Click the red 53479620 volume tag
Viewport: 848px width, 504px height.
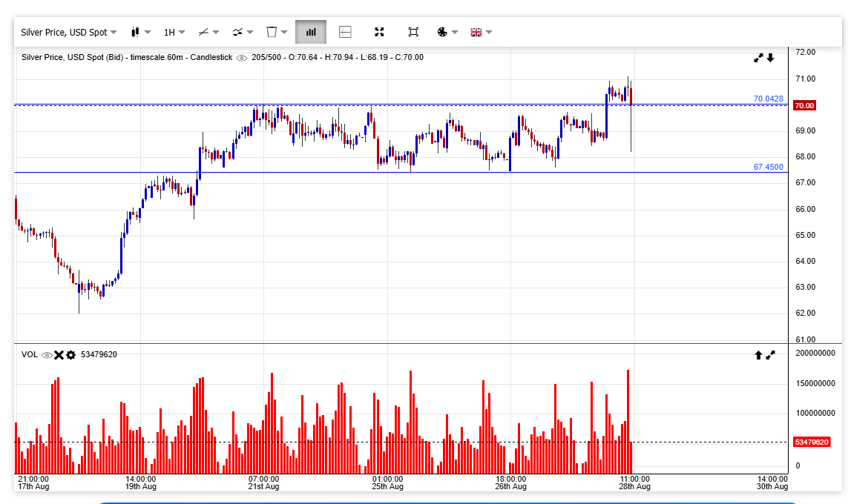(x=812, y=442)
